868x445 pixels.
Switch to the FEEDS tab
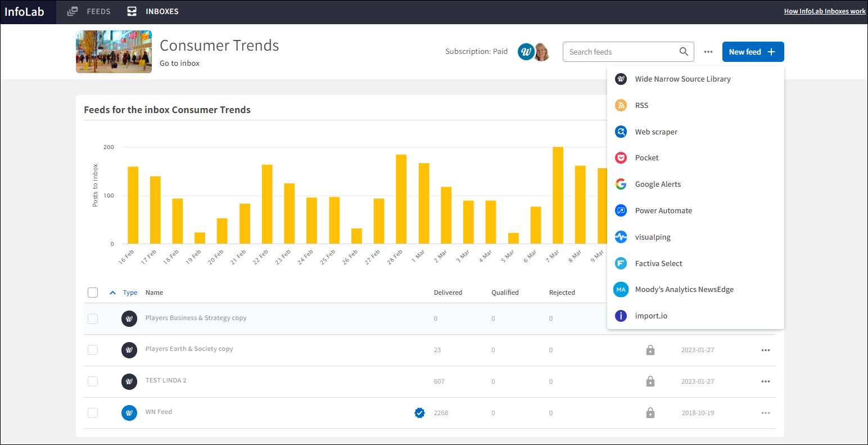(89, 11)
